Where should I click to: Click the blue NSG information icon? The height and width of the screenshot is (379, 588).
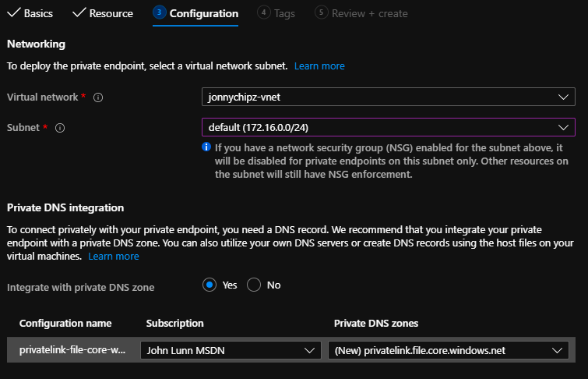pos(206,147)
